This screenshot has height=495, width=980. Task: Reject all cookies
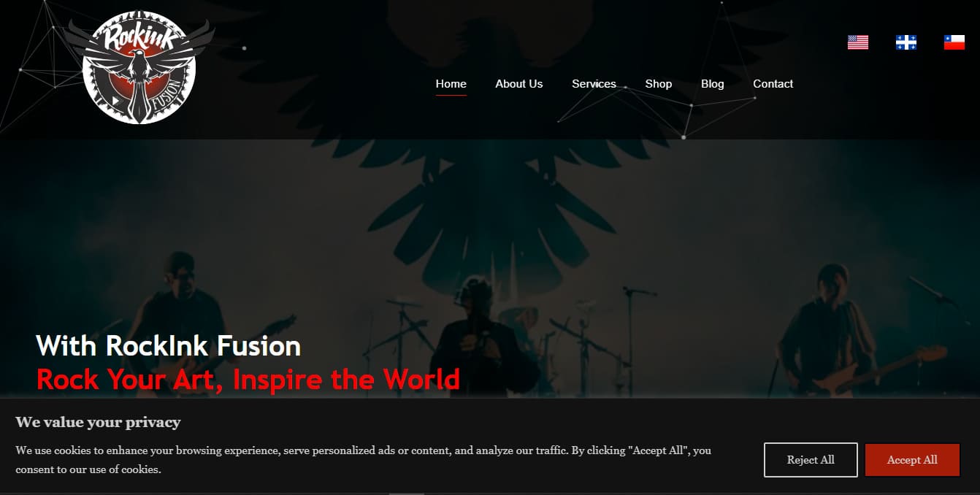click(x=811, y=460)
